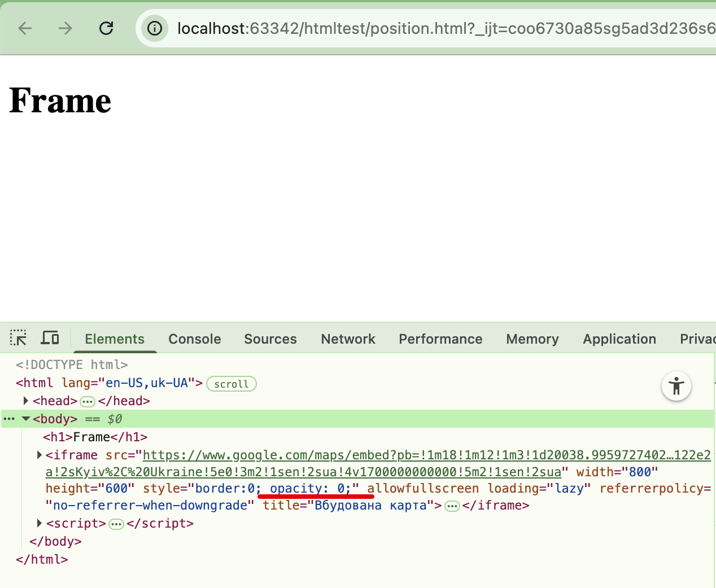Click the ellipsis inside the head element

(x=88, y=402)
